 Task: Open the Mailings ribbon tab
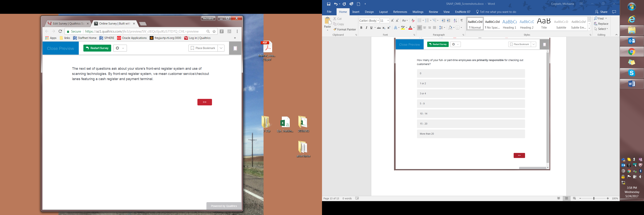click(x=418, y=12)
